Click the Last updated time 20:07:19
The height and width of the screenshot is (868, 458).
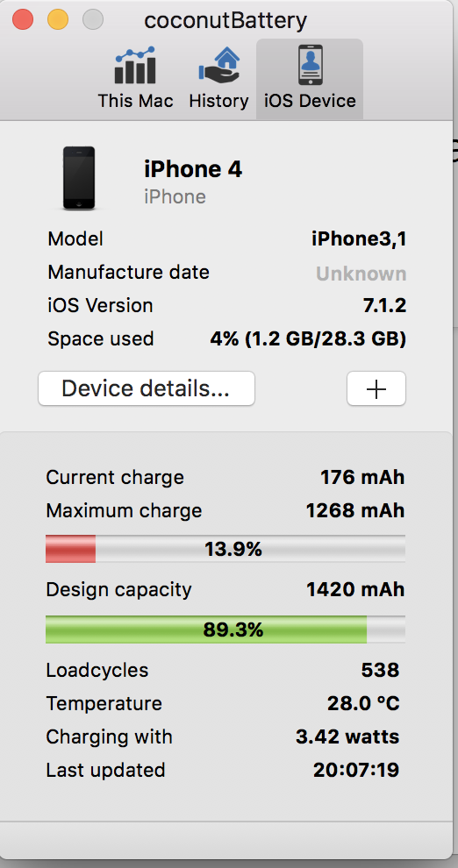[x=356, y=770]
